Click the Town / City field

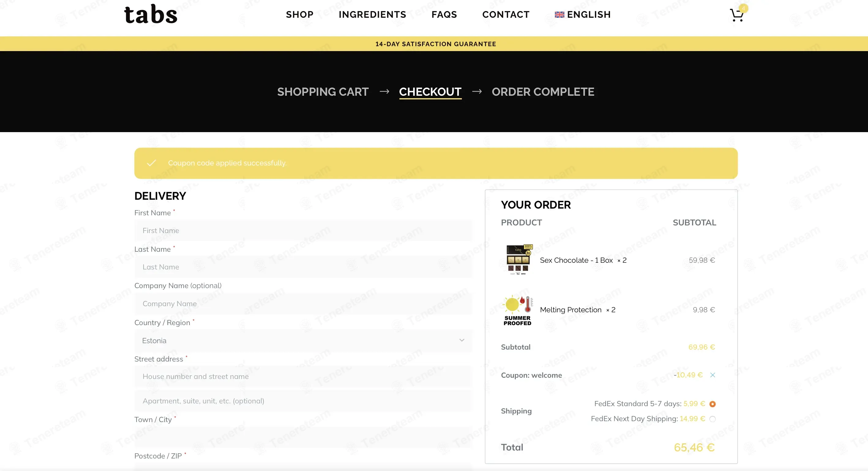303,437
